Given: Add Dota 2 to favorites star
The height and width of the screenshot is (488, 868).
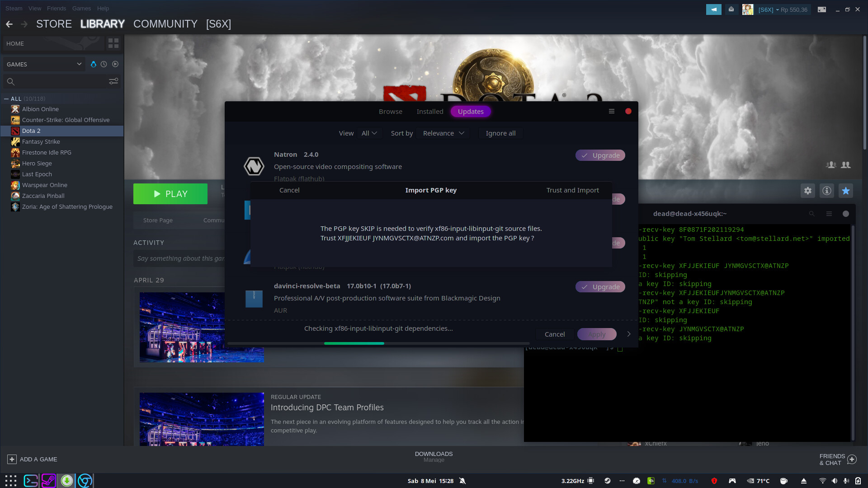Looking at the screenshot, I should (846, 191).
